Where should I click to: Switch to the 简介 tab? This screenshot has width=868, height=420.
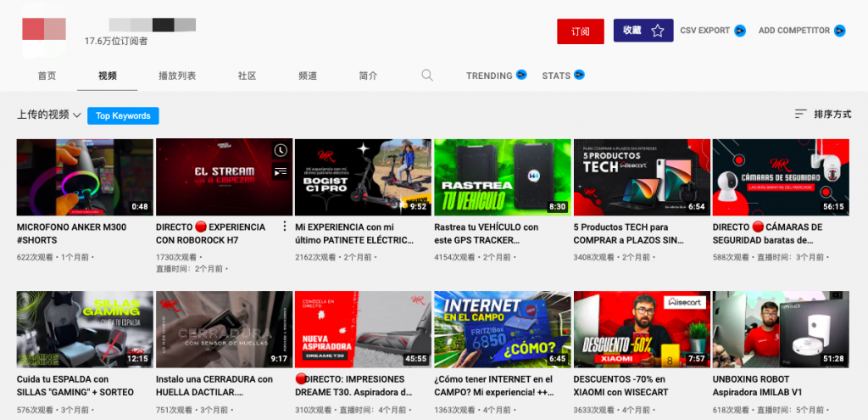(368, 76)
